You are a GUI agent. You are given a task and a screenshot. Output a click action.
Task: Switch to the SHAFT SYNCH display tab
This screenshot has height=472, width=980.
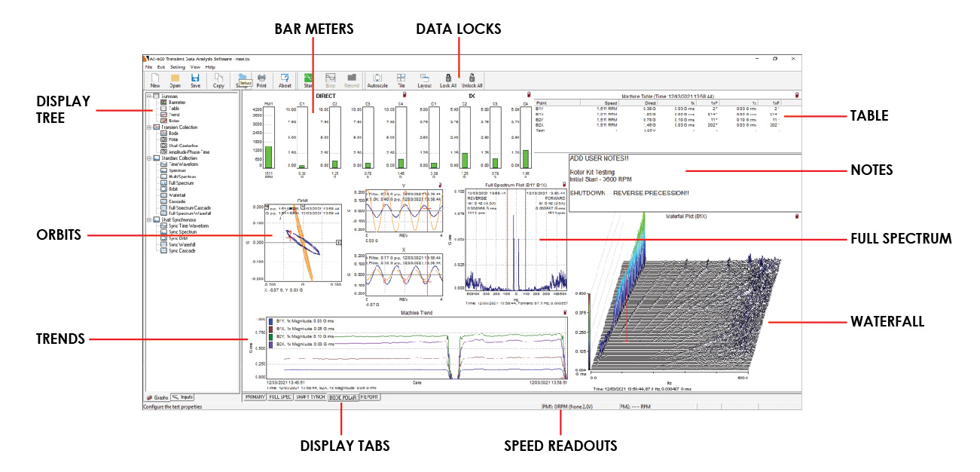(x=310, y=396)
